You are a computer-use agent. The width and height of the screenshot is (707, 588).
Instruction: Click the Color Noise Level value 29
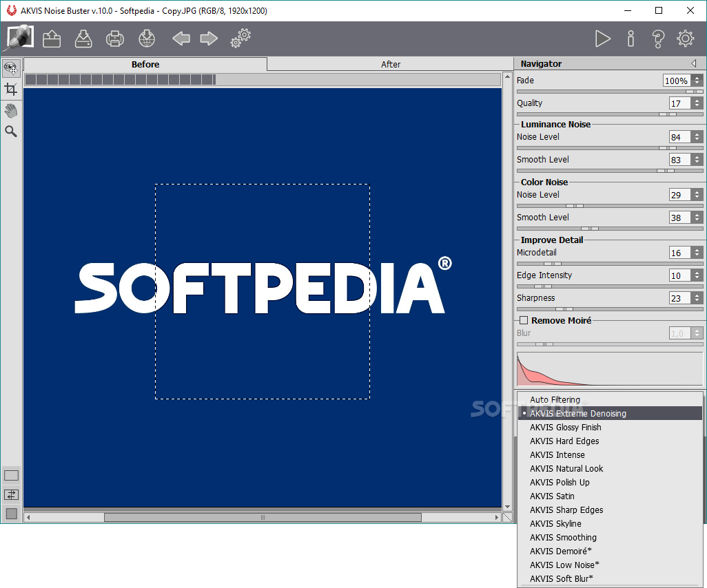coord(680,195)
